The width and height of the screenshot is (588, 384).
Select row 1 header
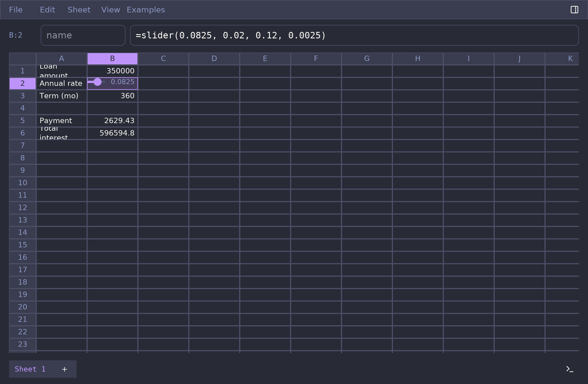pyautogui.click(x=23, y=71)
